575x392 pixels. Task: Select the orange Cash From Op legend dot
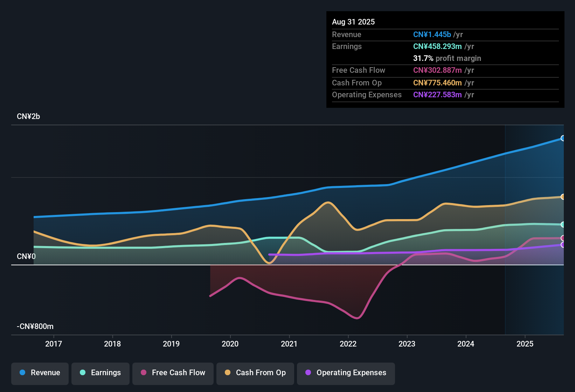pyautogui.click(x=227, y=373)
